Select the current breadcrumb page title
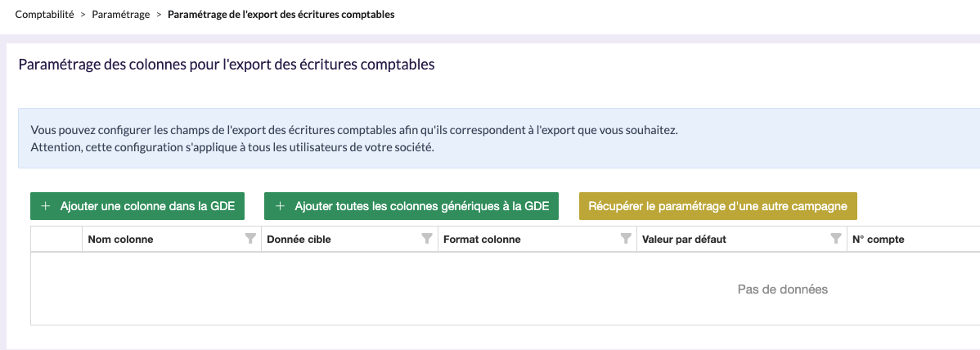The image size is (980, 350). (281, 15)
